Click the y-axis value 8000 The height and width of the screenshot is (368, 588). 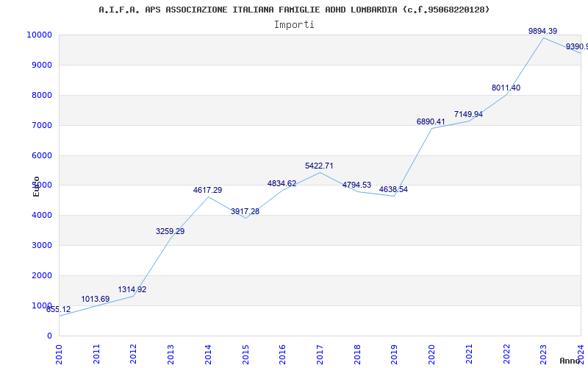point(41,95)
